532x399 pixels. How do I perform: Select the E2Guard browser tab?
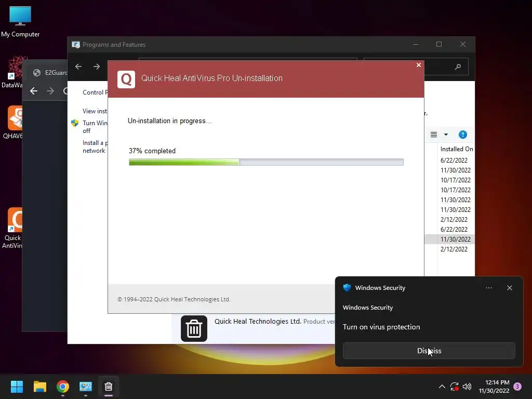coord(50,73)
